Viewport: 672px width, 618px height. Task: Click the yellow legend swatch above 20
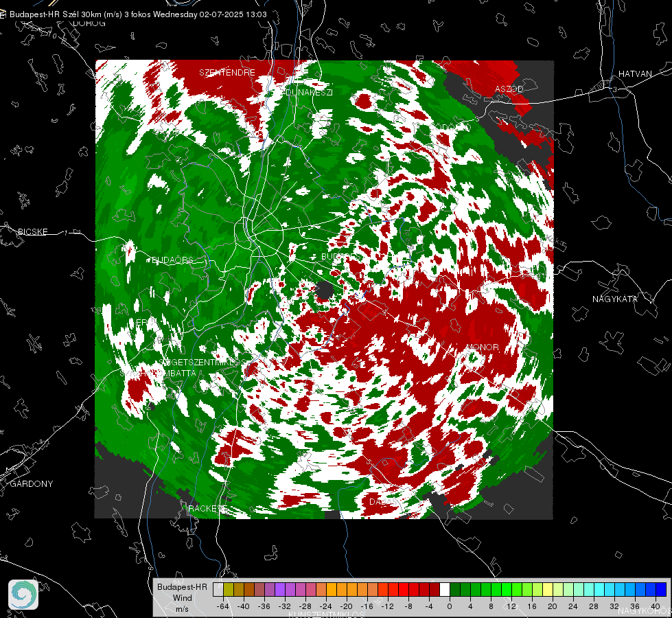pyautogui.click(x=548, y=590)
